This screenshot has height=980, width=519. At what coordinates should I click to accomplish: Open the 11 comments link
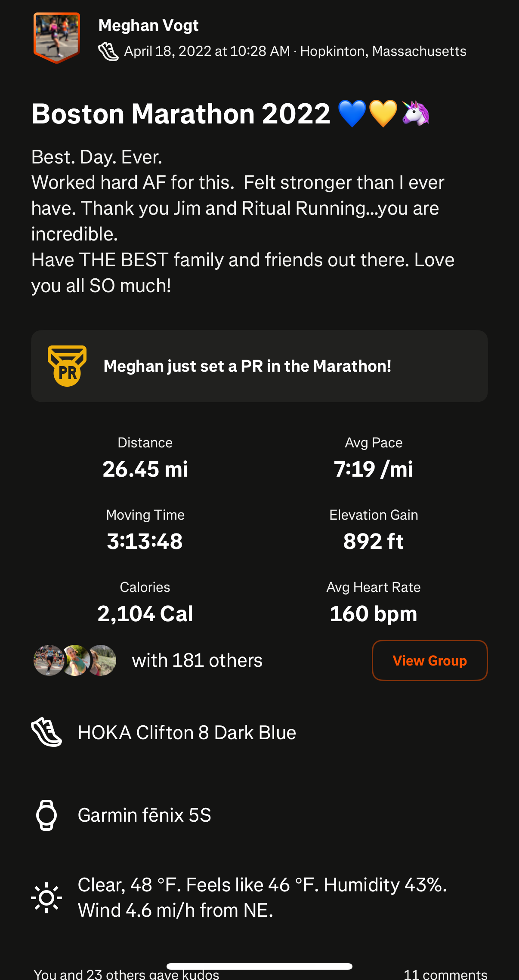coord(445,974)
